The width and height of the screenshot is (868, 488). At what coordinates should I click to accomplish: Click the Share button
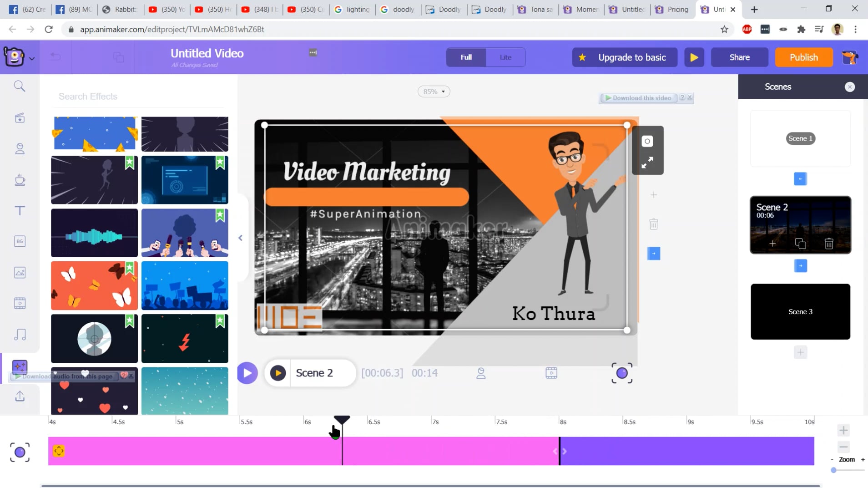point(739,57)
